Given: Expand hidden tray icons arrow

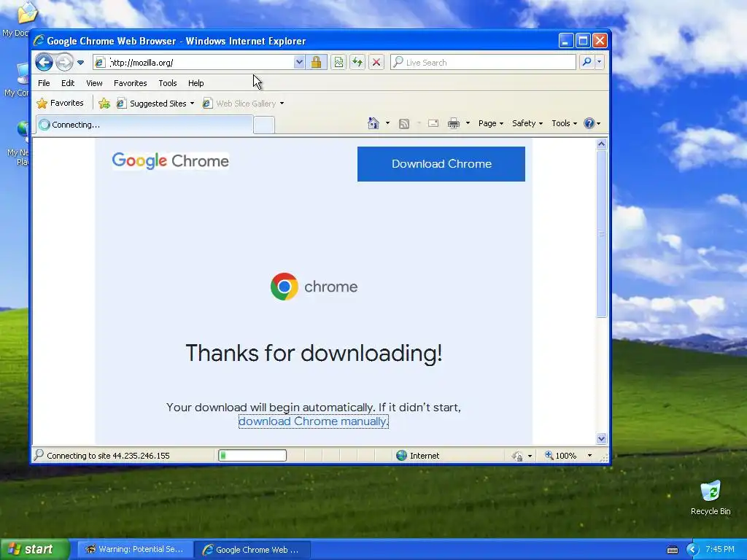Looking at the screenshot, I should click(x=693, y=550).
